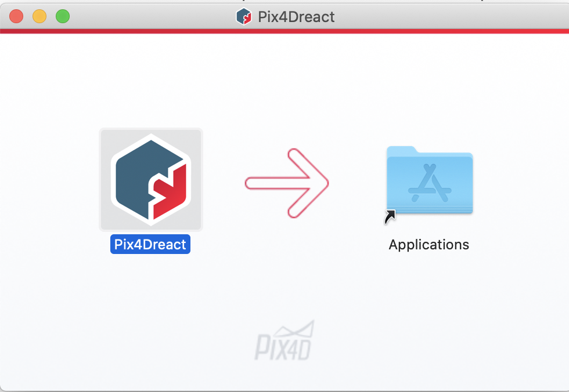Select the blue selection highlight around Pix4Dreact name
569x392 pixels.
[x=150, y=244]
